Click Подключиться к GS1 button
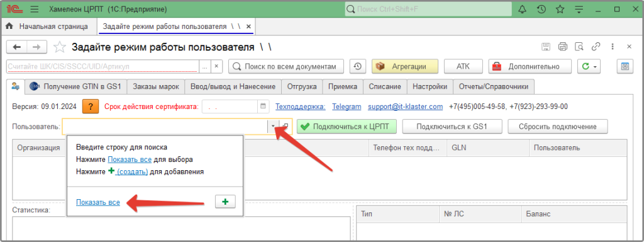 tap(452, 126)
